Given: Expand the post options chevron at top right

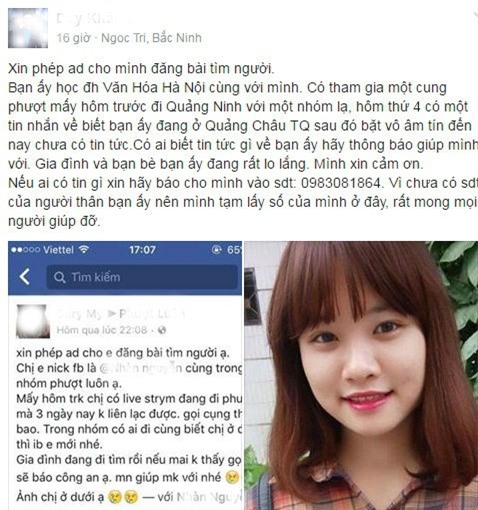Looking at the screenshot, I should pos(475,17).
